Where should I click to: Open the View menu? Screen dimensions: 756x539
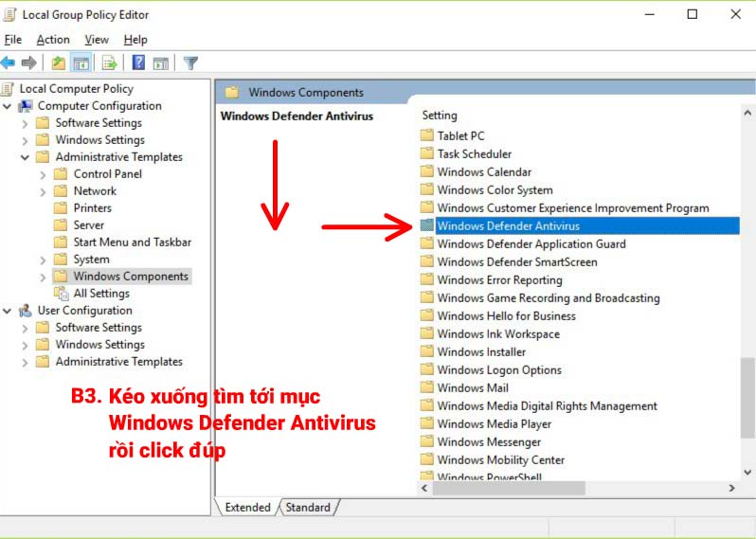(x=97, y=40)
